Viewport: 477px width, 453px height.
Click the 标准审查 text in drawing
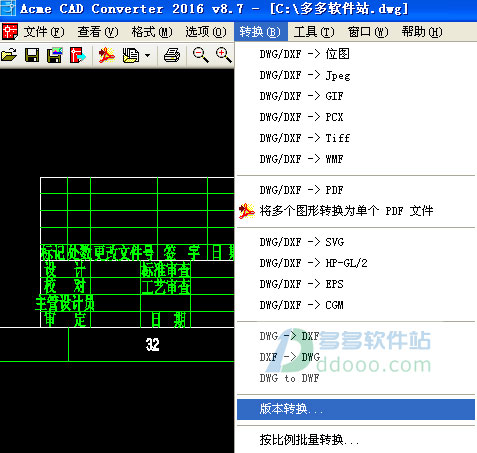[x=166, y=269]
